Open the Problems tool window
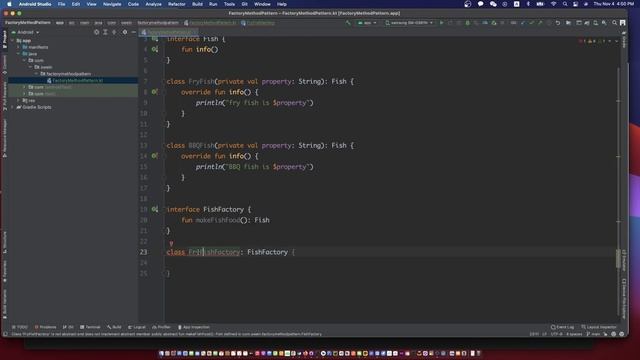The width and height of the screenshot is (640, 360). pos(45,327)
